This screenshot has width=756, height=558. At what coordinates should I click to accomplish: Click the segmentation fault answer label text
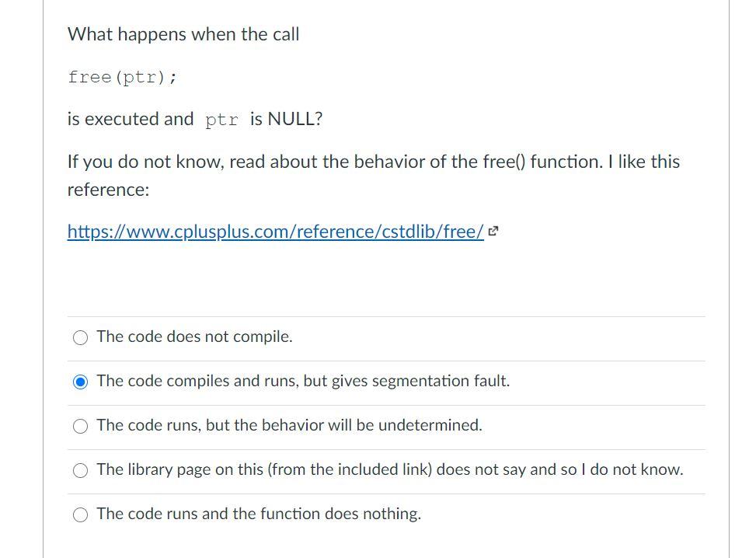[303, 381]
